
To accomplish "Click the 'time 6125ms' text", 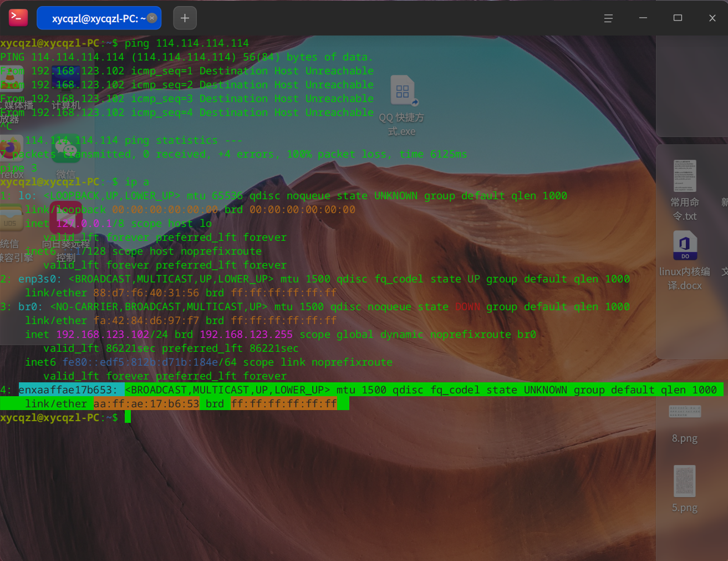I will tap(433, 154).
